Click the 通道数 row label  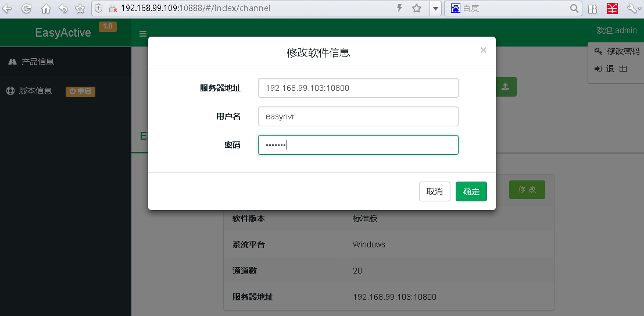tap(244, 271)
